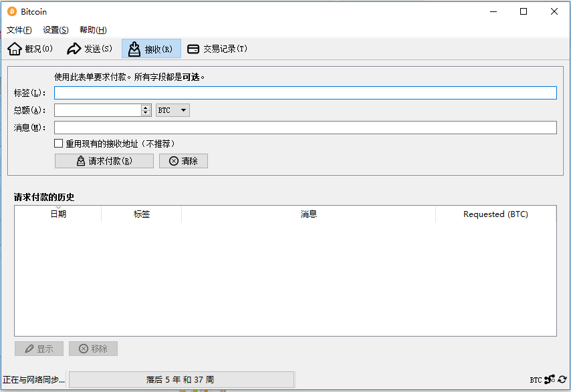This screenshot has height=392, width=571.
Task: Open the Transactions (交易记录) tab
Action: click(x=217, y=49)
